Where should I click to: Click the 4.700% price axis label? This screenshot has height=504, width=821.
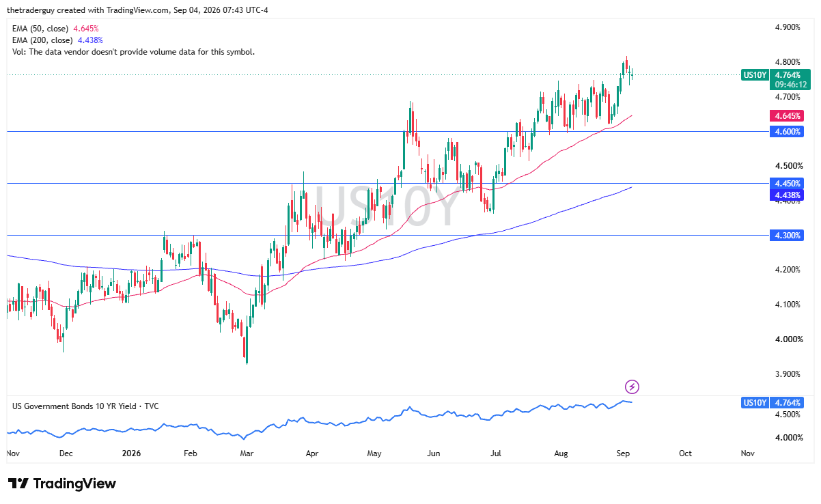pos(787,97)
